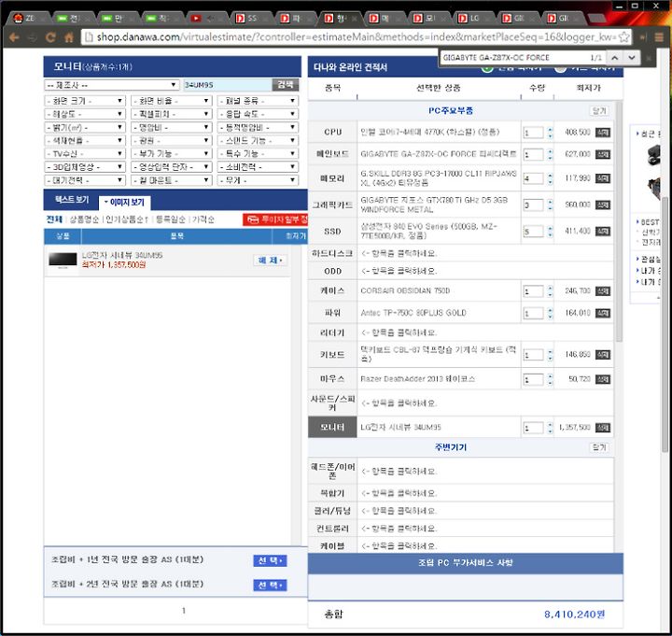Open the 명암비 dropdown
The width and height of the screenshot is (672, 636).
pos(171,127)
